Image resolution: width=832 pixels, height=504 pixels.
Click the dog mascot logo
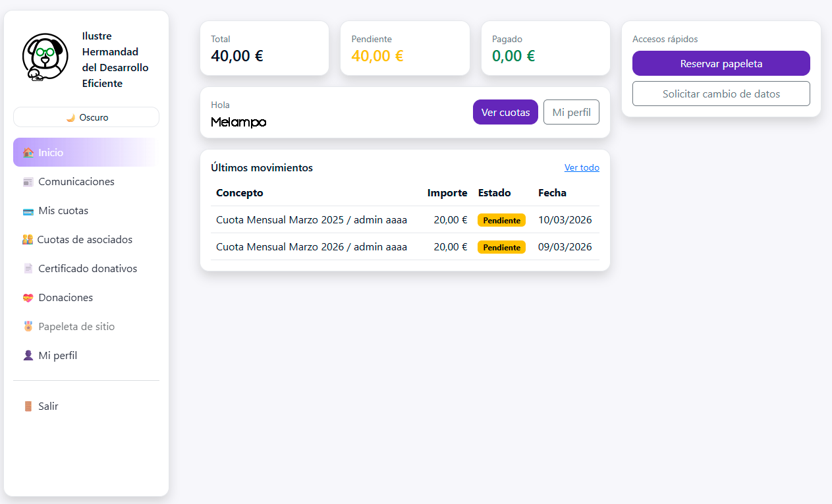point(45,57)
